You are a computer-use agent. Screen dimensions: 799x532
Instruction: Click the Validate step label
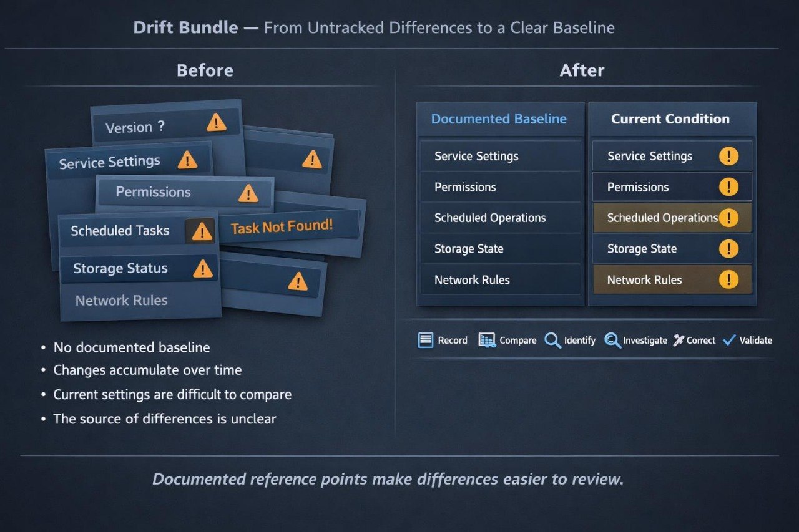coord(756,340)
